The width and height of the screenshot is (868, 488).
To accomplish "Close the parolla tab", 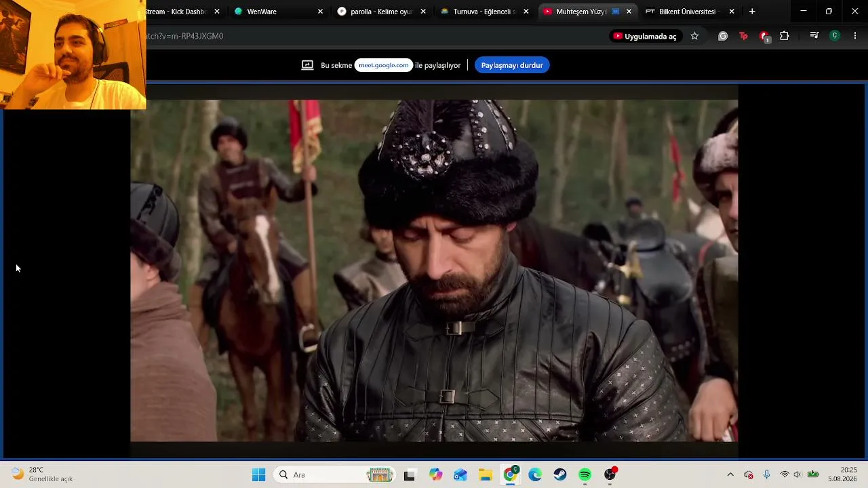I will click(x=423, y=12).
